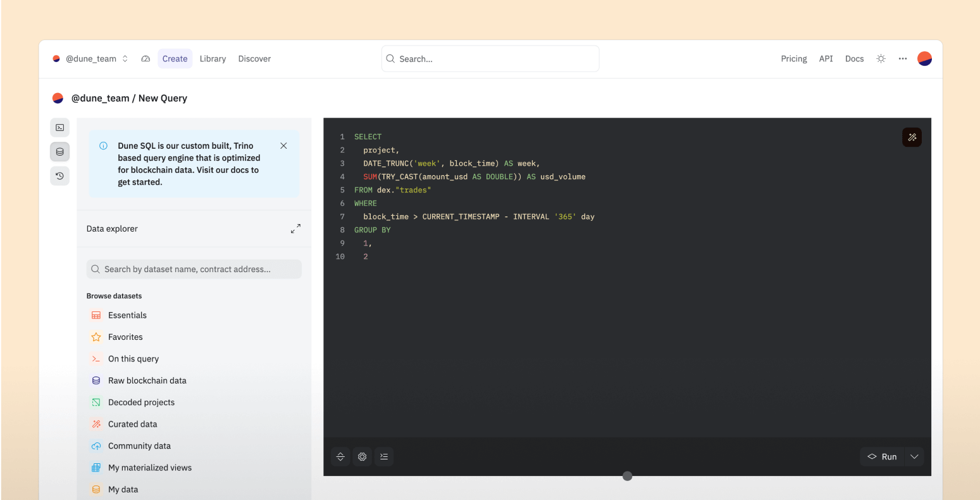The image size is (980, 500).
Task: Click the 'GROUP BY' line in editor
Action: (372, 230)
